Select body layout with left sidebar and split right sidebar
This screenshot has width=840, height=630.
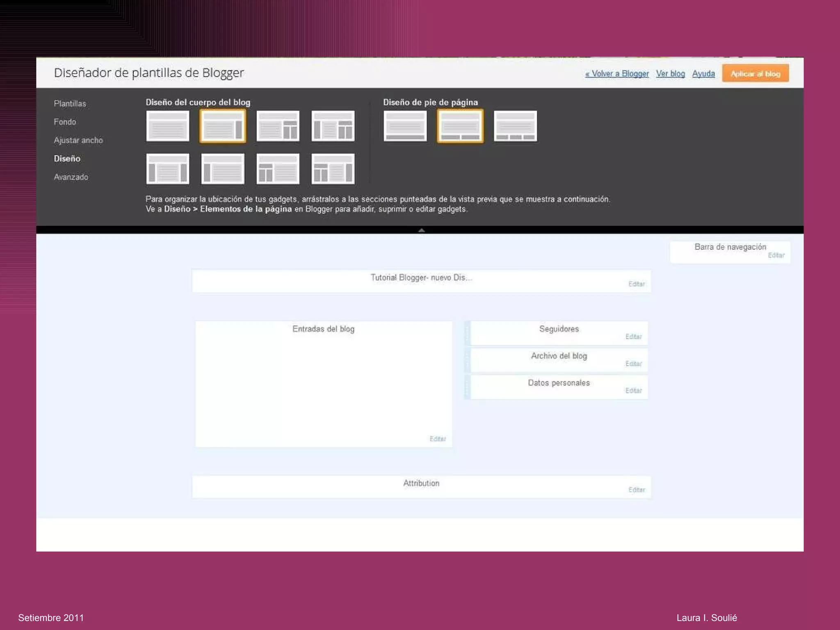(x=333, y=126)
